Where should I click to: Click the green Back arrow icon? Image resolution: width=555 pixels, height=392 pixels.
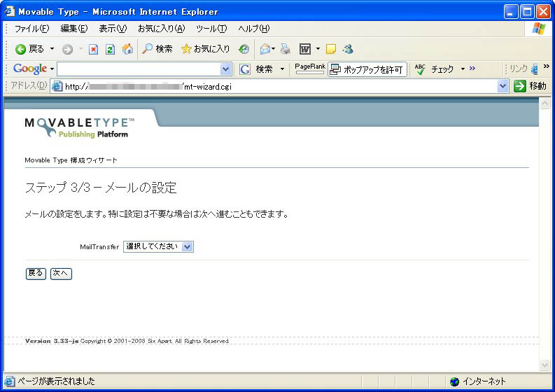[x=20, y=49]
